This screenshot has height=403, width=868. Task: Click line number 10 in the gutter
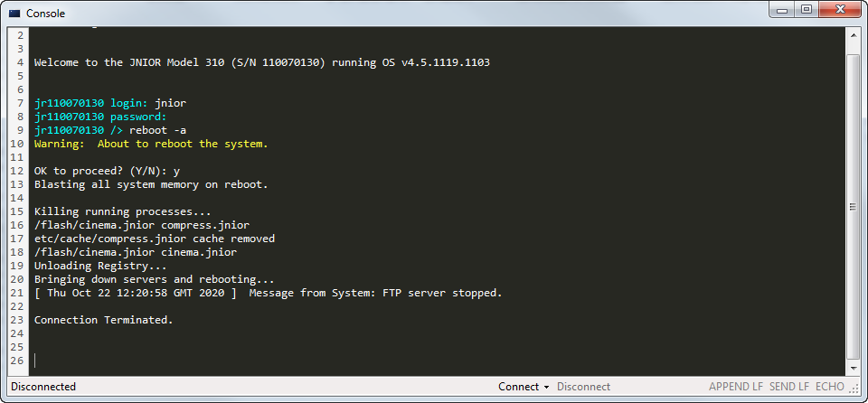pyautogui.click(x=17, y=144)
